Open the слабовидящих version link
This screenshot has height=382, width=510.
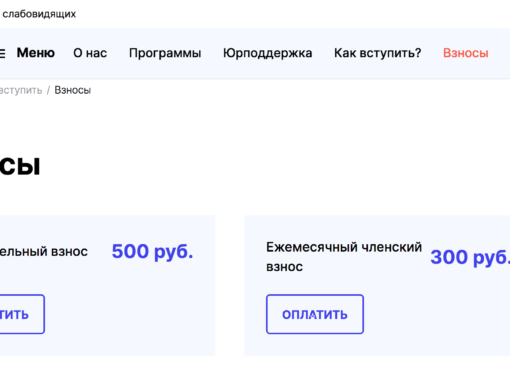coord(39,14)
